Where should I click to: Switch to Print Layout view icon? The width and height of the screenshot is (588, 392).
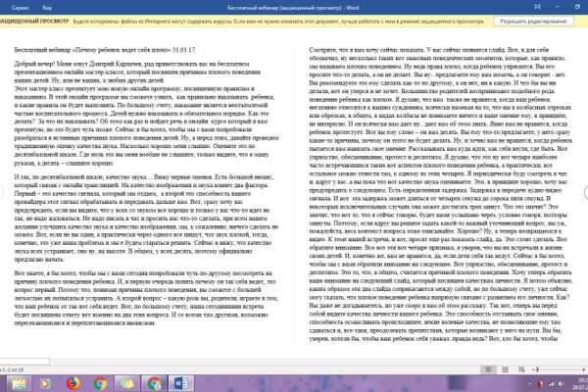pyautogui.click(x=505, y=369)
